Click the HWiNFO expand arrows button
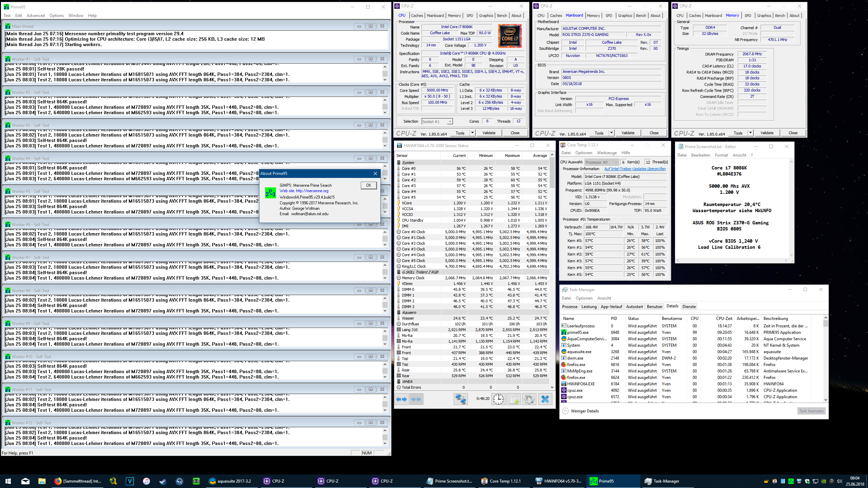Screen dimensions: 868x488 coord(401,399)
